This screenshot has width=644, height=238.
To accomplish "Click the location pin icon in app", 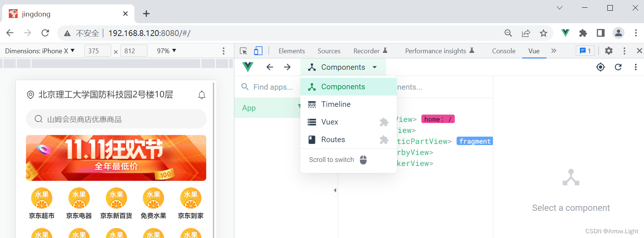I will click(x=30, y=95).
